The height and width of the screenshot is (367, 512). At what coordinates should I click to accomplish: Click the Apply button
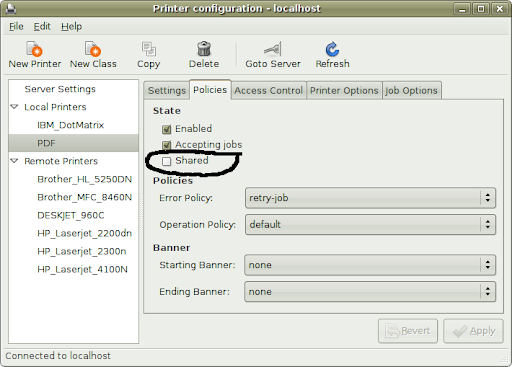tap(473, 331)
